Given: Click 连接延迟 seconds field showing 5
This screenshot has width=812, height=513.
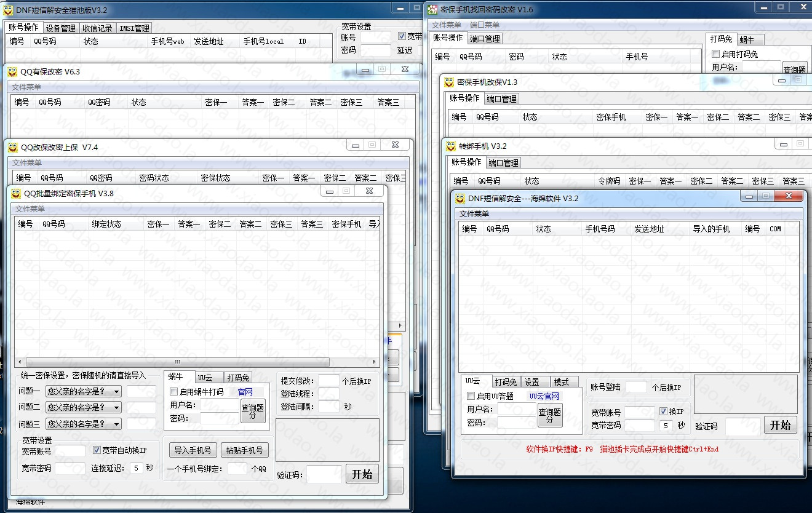Looking at the screenshot, I should coord(136,468).
